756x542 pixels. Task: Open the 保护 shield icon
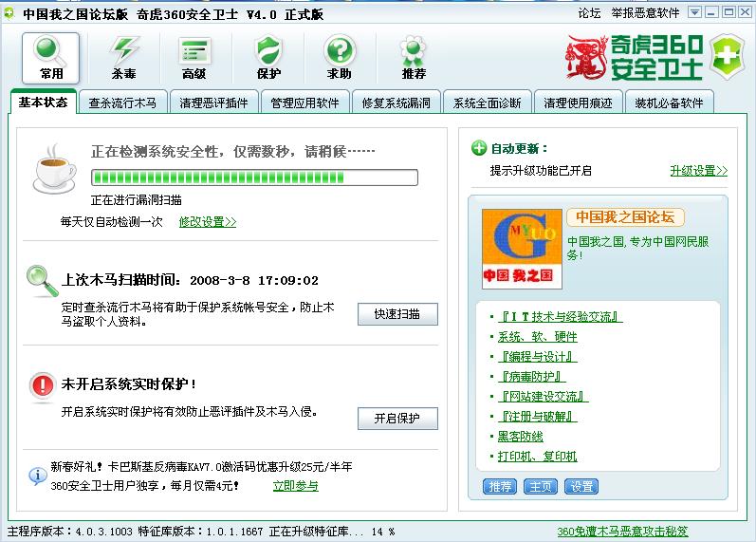point(268,59)
